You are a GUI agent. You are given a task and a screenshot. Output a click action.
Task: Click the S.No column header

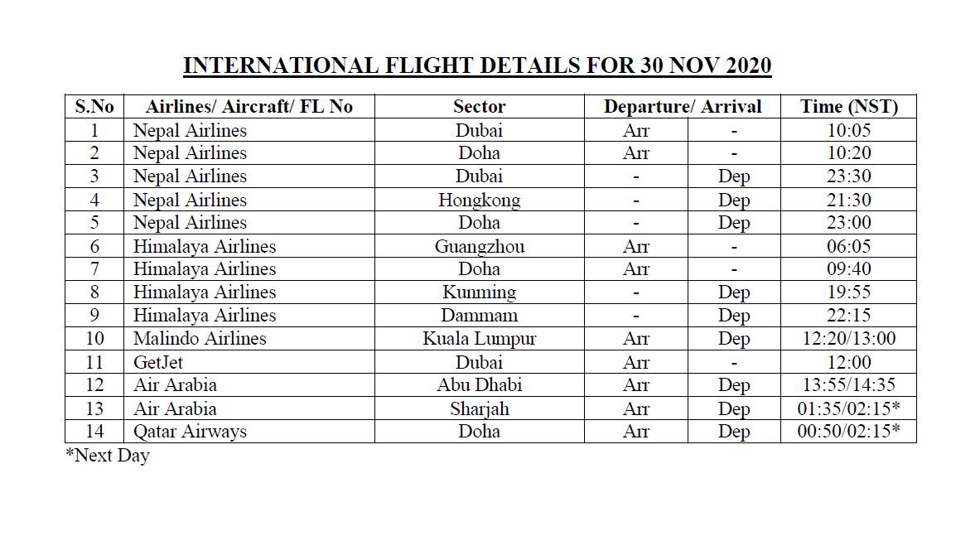coord(94,107)
